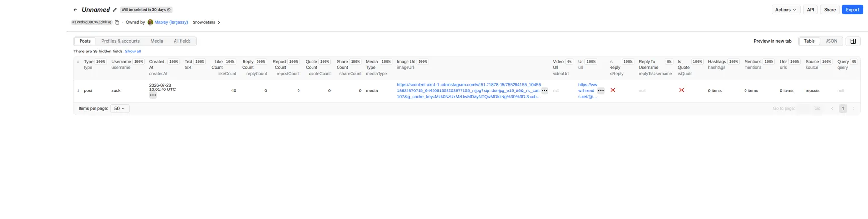Click the disabled Go button

click(817, 109)
